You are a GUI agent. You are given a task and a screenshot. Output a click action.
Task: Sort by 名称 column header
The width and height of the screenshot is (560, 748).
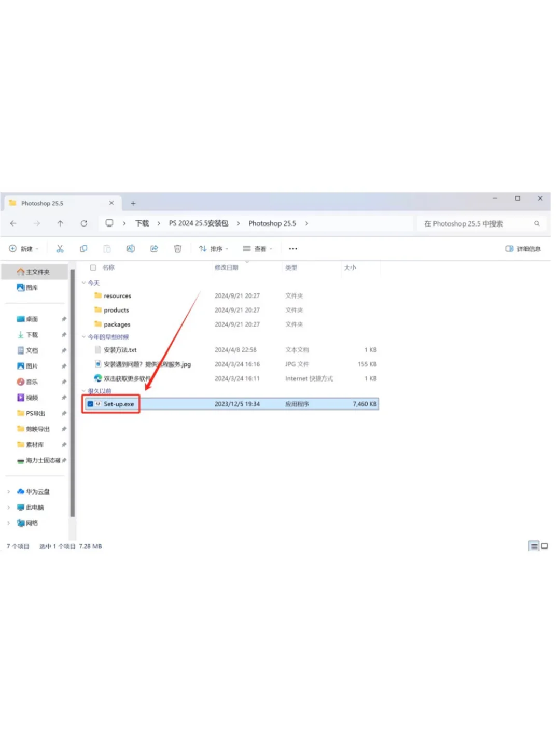[108, 267]
